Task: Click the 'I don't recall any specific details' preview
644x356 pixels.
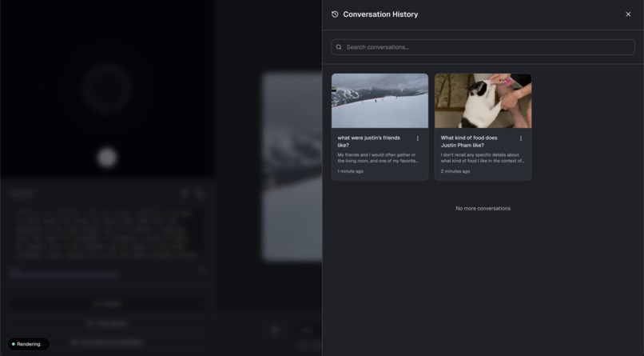Action: coord(482,158)
